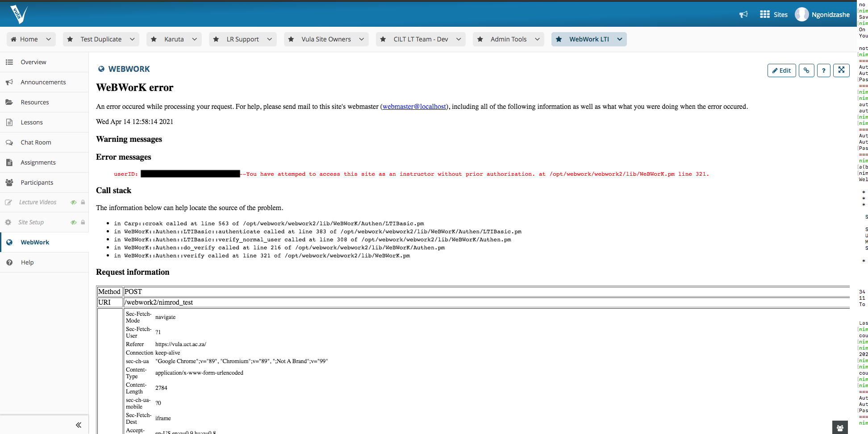Toggle fullscreen expand icon for WebWork tool
The width and height of the screenshot is (868, 434).
[x=841, y=70]
